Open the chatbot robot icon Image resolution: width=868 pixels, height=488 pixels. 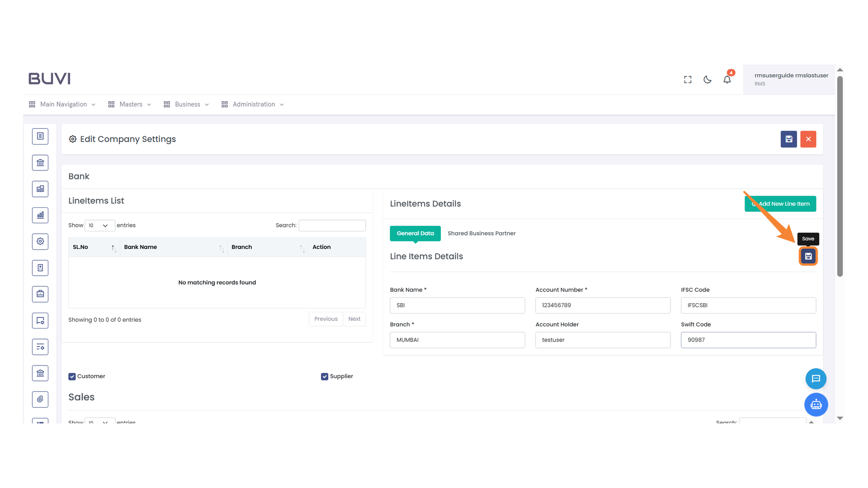coord(816,404)
